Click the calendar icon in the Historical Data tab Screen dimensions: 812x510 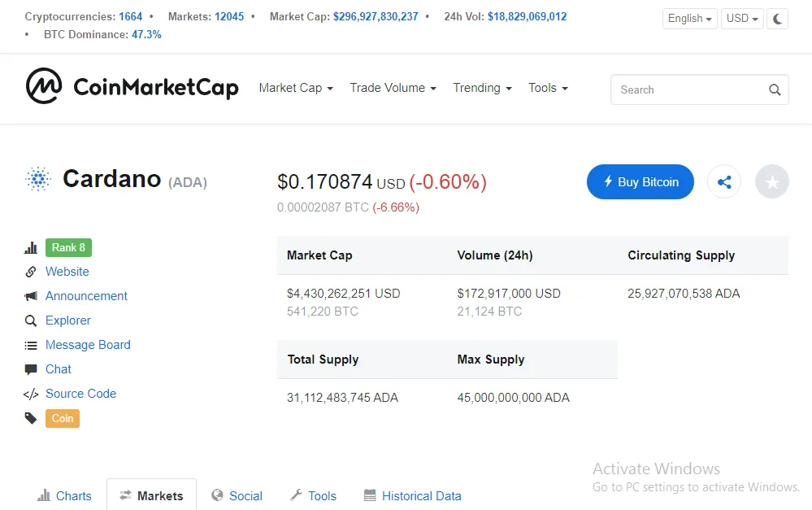pos(370,495)
